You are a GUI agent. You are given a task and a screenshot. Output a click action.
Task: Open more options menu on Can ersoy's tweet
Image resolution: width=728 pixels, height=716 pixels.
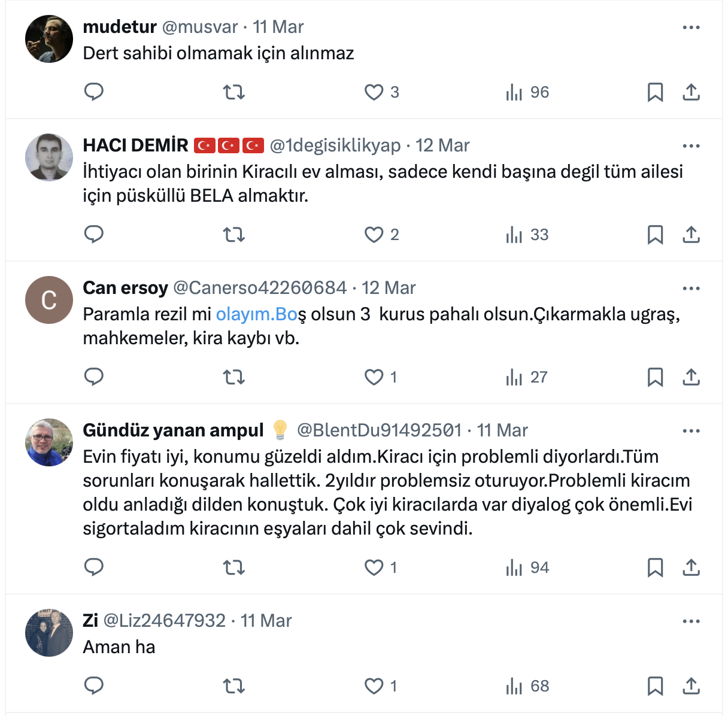tap(691, 289)
